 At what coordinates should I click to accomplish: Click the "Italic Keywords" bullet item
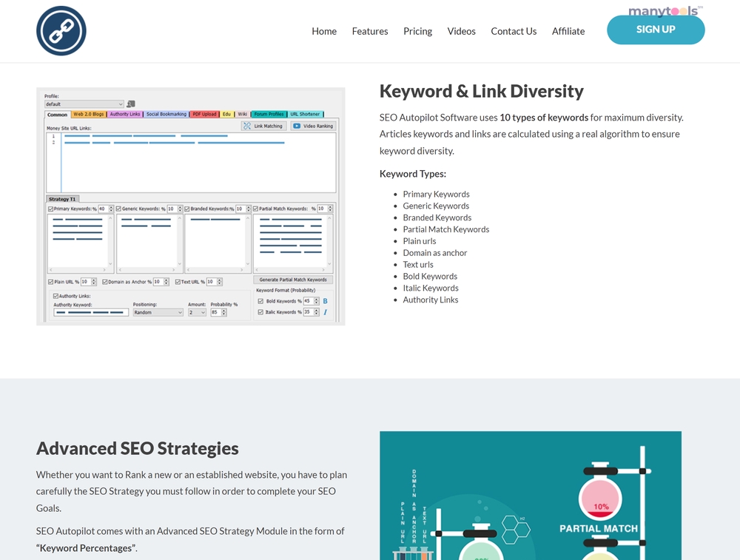(431, 288)
